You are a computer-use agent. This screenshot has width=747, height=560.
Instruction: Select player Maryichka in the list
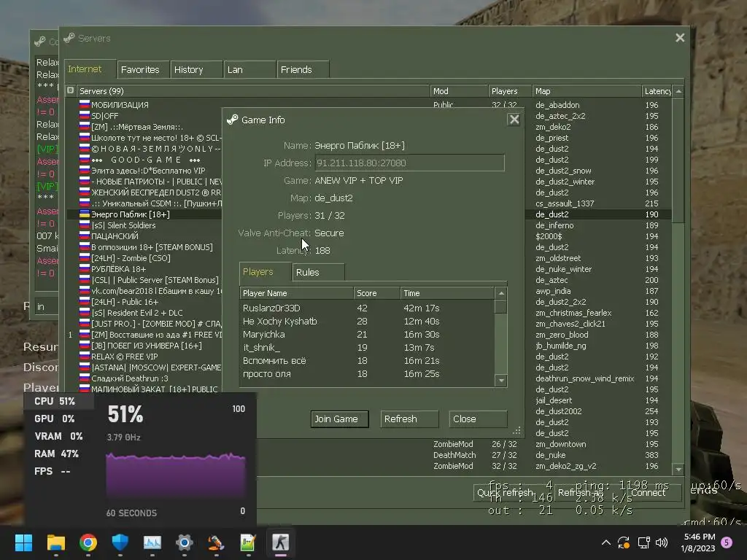[367, 334]
